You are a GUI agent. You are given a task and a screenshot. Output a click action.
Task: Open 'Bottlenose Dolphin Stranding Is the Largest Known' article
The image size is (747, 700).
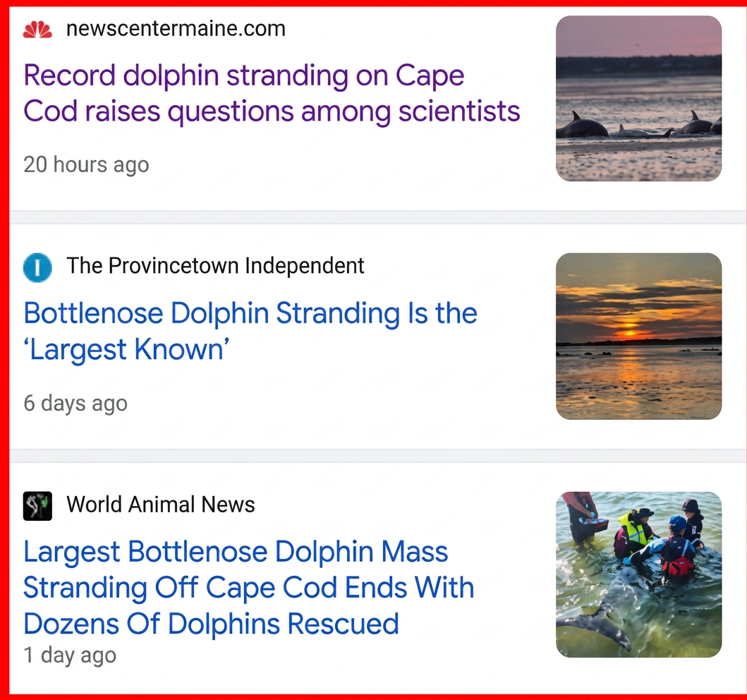250,331
